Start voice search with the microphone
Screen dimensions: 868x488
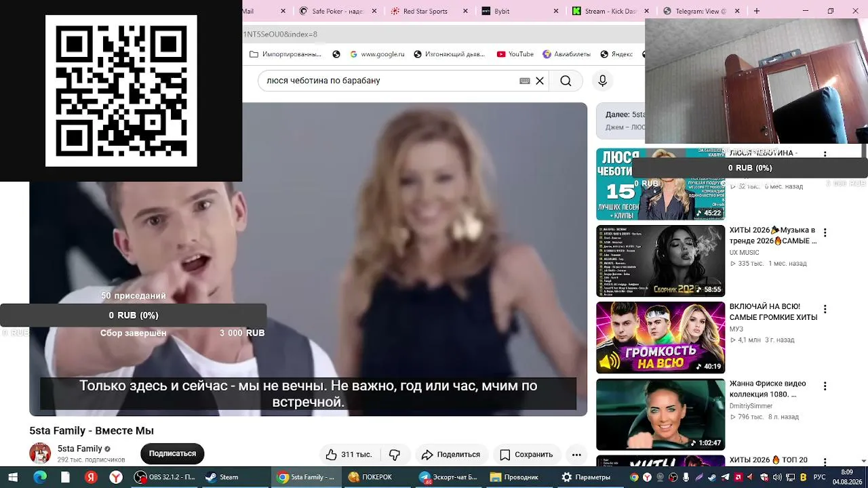coord(602,81)
